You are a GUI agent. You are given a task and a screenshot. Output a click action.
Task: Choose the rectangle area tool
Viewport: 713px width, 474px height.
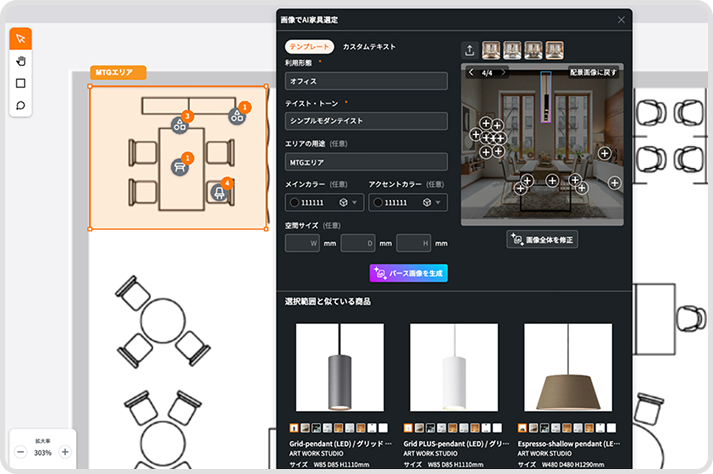pos(21,83)
